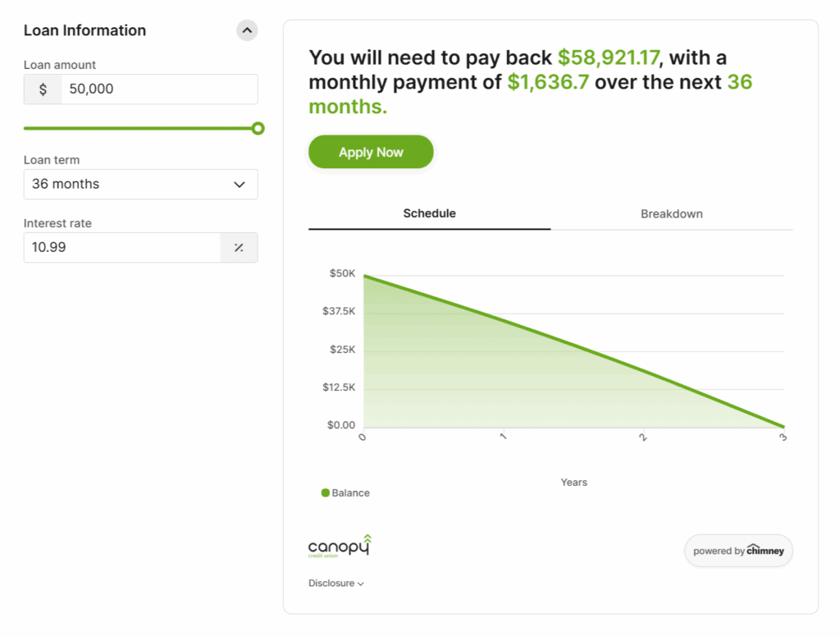Click the $1,636.7 monthly payment figure

pos(548,82)
